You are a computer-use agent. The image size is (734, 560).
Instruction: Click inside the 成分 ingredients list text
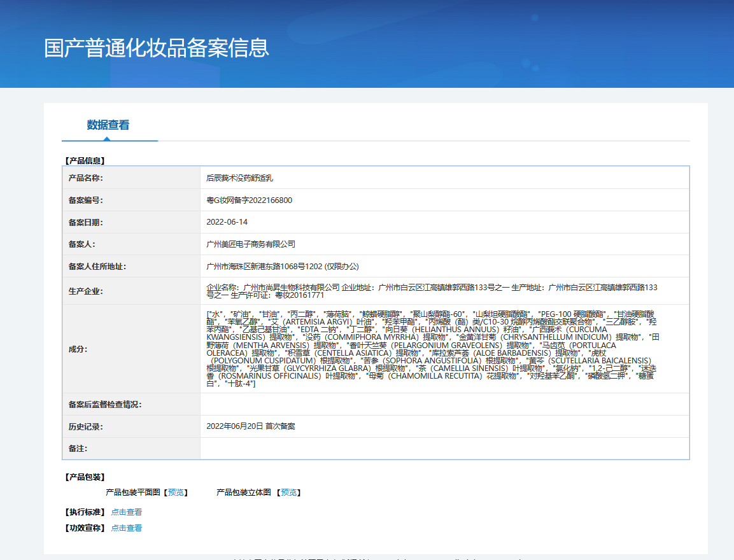432,349
